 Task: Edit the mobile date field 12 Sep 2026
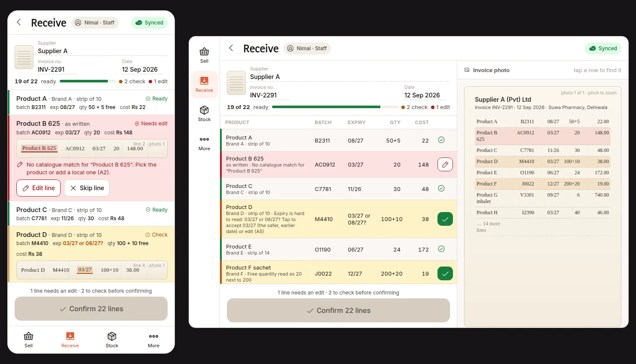[142, 70]
